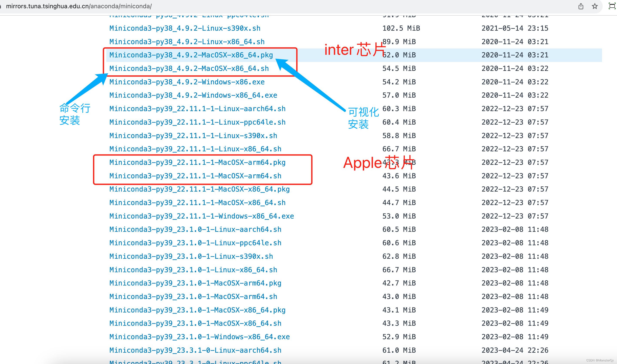Image resolution: width=617 pixels, height=364 pixels.
Task: Download Miniconda3-py39_22.11.1-1-MacOSX-x86_64.pkg
Action: [x=199, y=189]
